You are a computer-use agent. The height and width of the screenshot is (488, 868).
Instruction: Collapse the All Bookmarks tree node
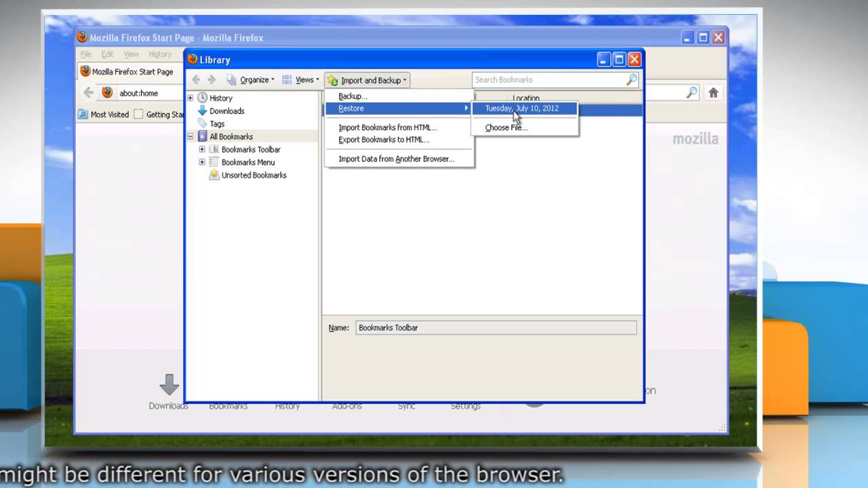[191, 137]
